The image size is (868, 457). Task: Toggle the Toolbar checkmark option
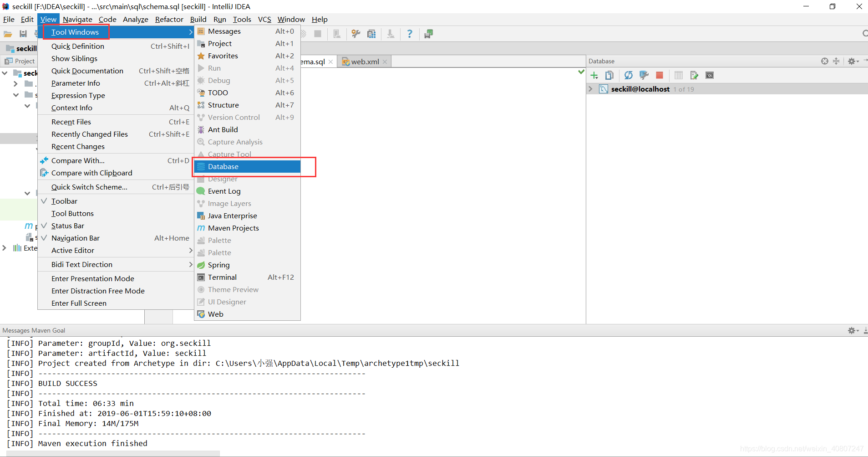[x=116, y=201]
